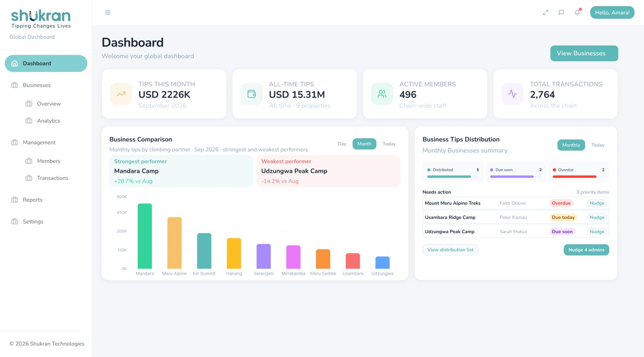644x357 pixels.
Task: Switch Tips Distribution to Today
Action: 598,145
